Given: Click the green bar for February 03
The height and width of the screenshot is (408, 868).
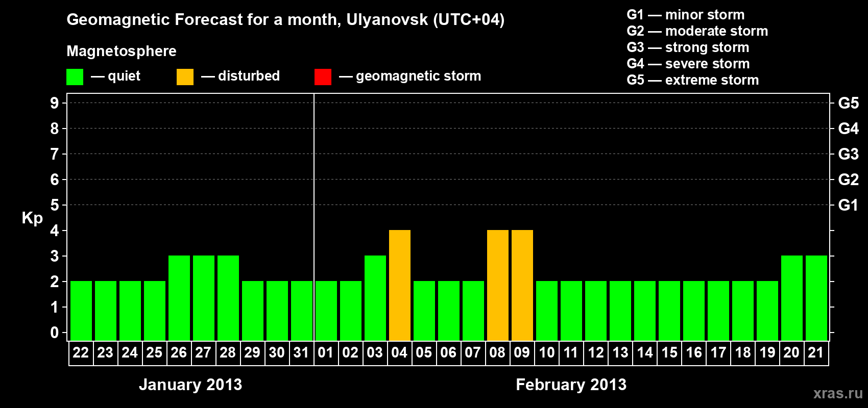Looking at the screenshot, I should pyautogui.click(x=375, y=298).
